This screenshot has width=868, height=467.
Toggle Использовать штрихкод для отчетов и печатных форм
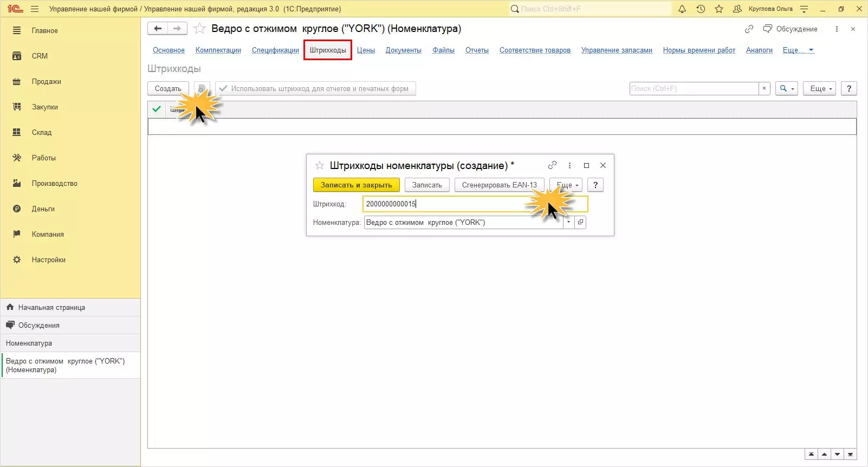pos(315,89)
